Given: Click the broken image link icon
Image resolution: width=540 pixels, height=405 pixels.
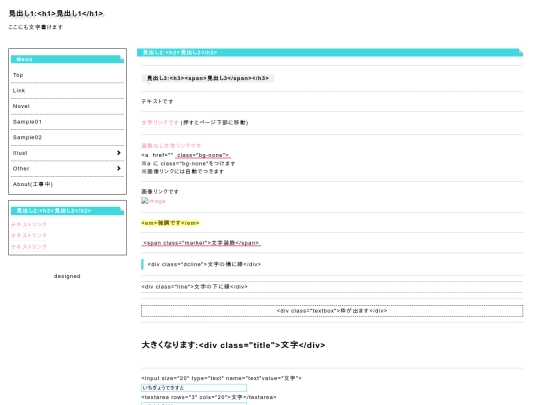Looking at the screenshot, I should (145, 201).
